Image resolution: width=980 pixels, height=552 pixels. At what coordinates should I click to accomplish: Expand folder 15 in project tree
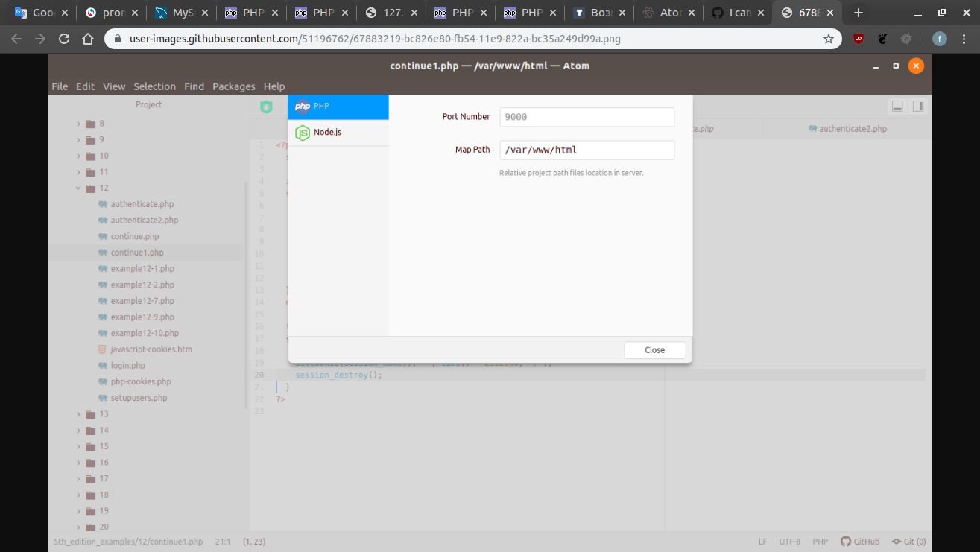[78, 446]
